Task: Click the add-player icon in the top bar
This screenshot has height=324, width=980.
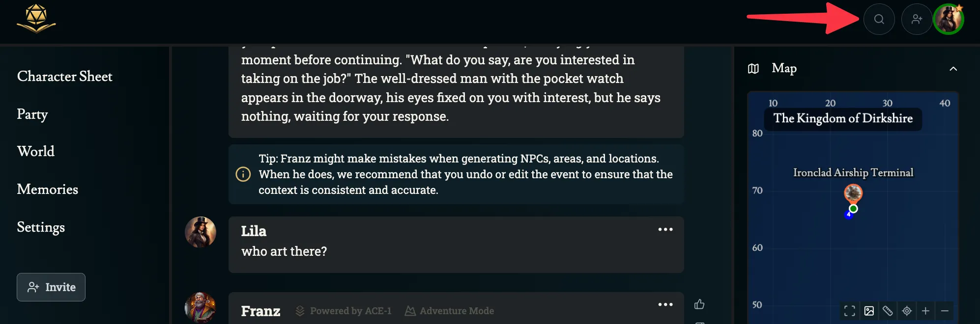Action: 917,19
